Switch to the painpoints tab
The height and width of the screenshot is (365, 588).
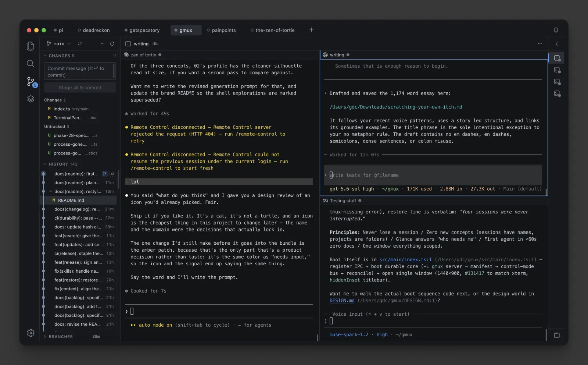point(221,30)
